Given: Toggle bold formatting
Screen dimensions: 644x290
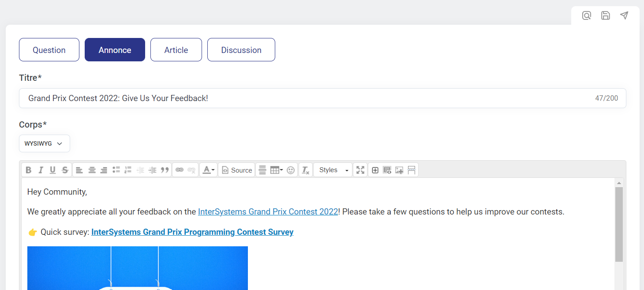Looking at the screenshot, I should 29,170.
